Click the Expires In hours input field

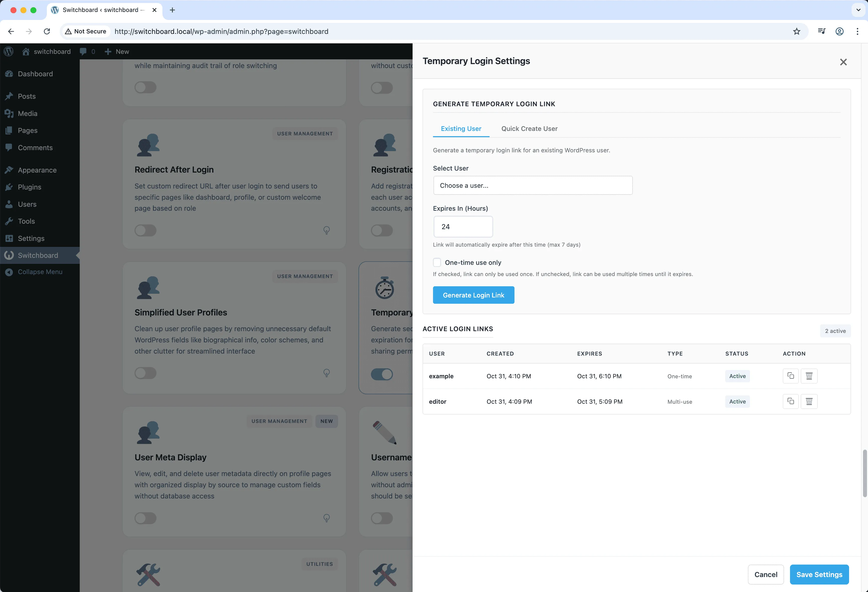(463, 226)
